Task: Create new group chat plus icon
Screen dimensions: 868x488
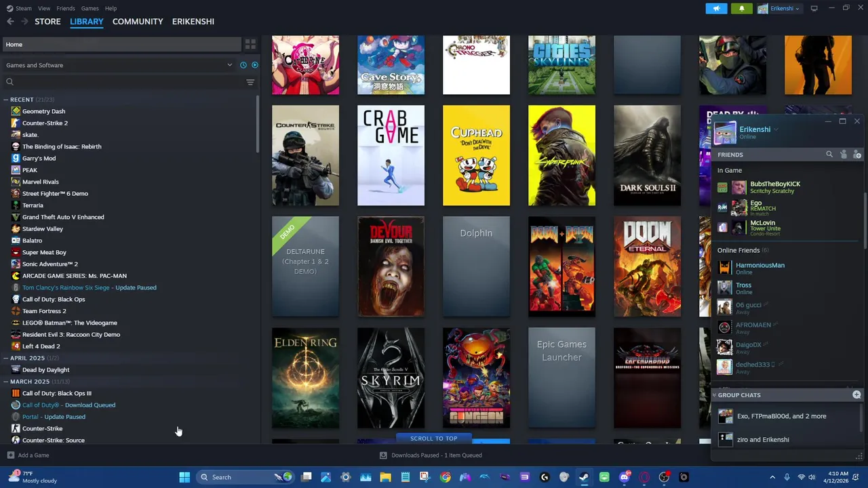Action: click(856, 394)
